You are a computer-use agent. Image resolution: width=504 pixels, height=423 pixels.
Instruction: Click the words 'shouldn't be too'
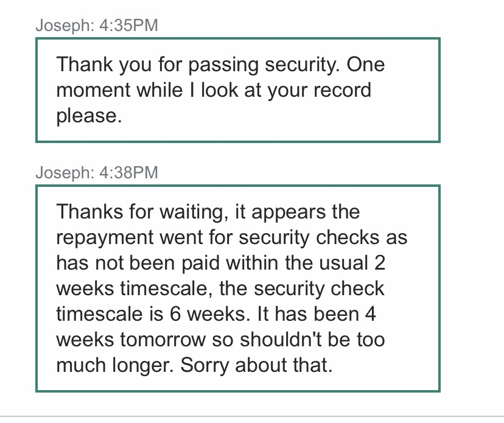coord(312,340)
